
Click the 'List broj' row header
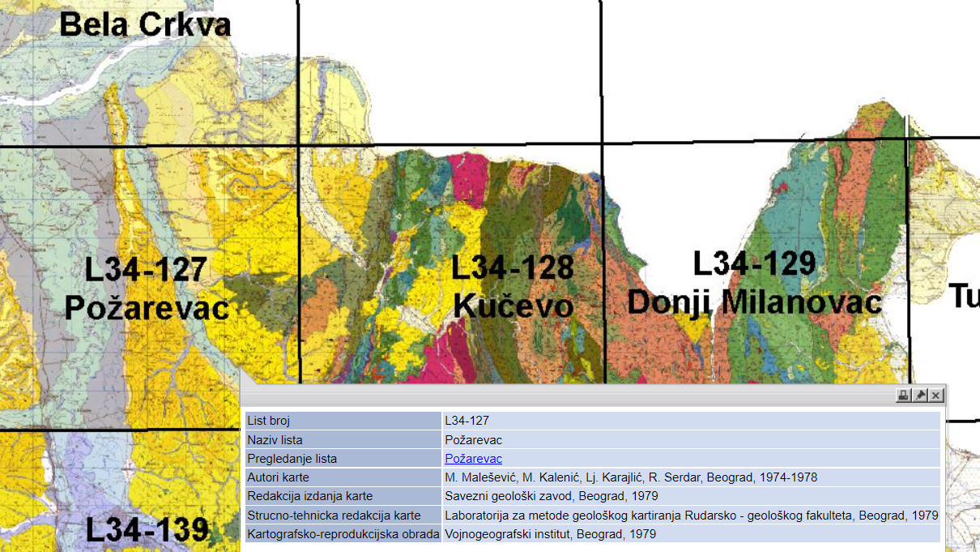point(343,421)
